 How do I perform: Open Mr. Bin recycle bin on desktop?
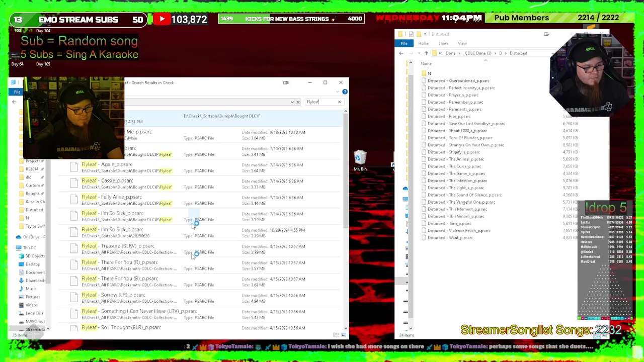click(x=360, y=161)
